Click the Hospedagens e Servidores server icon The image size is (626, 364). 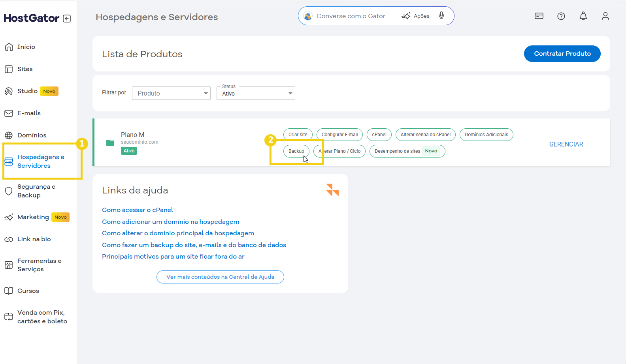point(9,161)
